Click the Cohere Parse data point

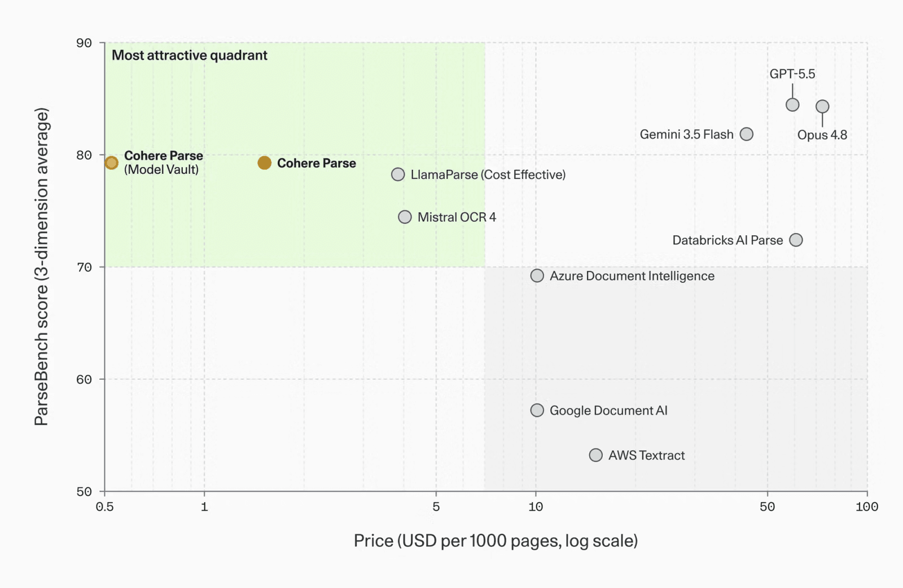264,163
